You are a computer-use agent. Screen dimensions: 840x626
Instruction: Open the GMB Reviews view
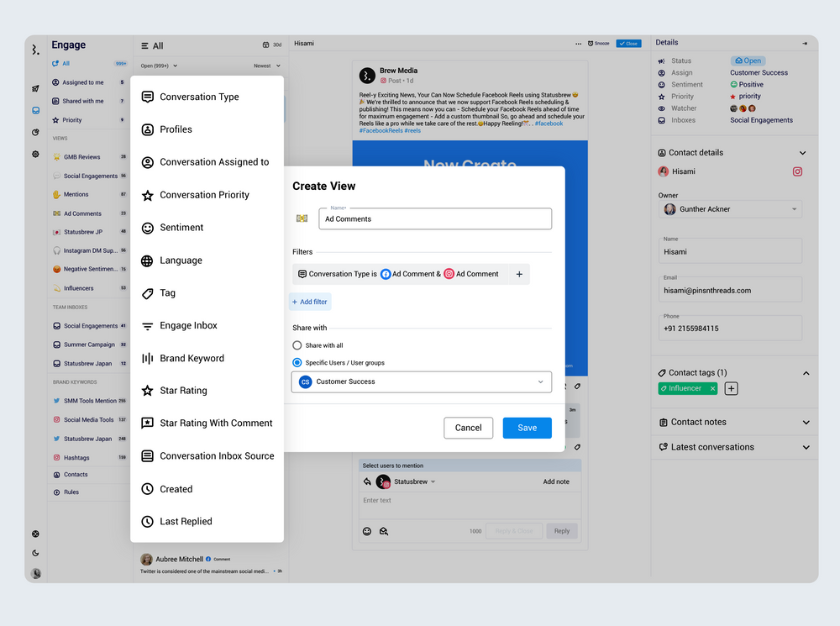click(89, 157)
